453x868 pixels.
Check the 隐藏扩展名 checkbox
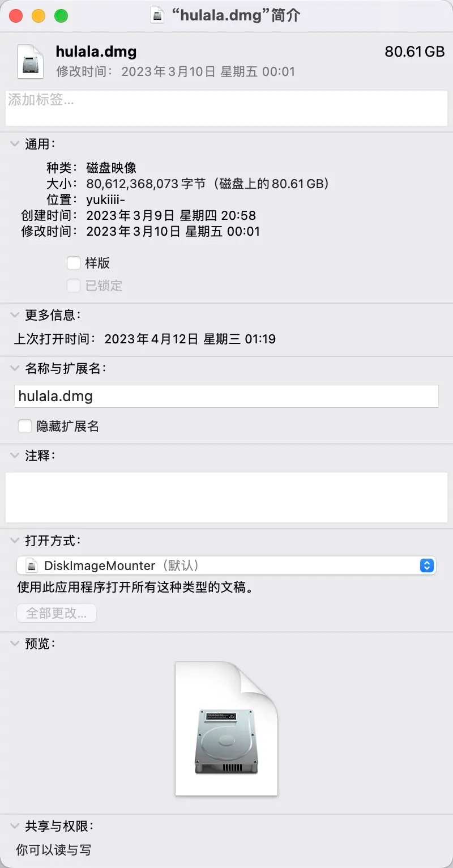25,426
